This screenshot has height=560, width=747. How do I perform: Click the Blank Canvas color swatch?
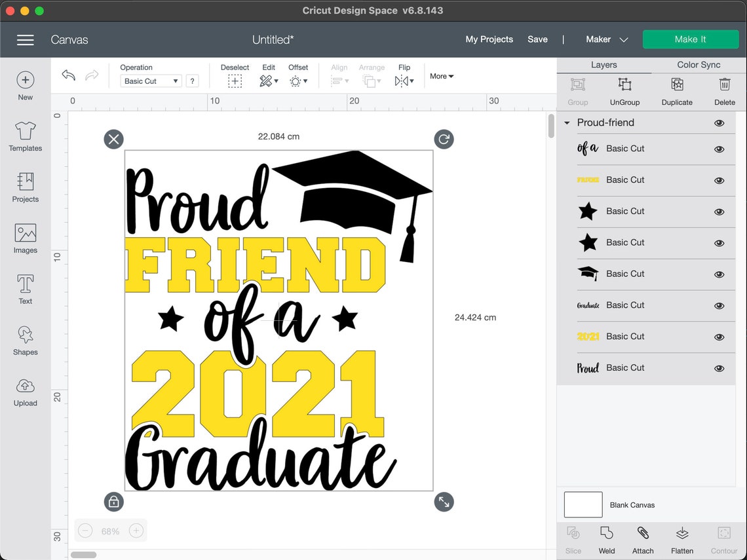tap(583, 504)
